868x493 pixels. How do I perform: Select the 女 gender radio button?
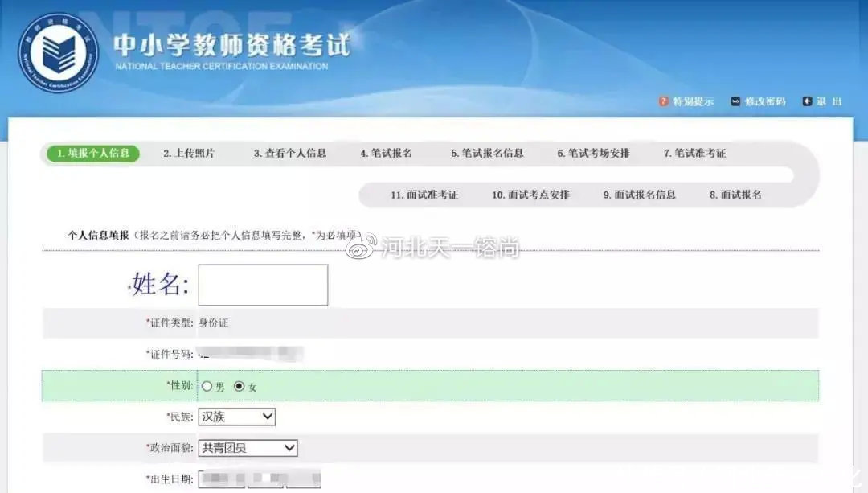click(240, 385)
